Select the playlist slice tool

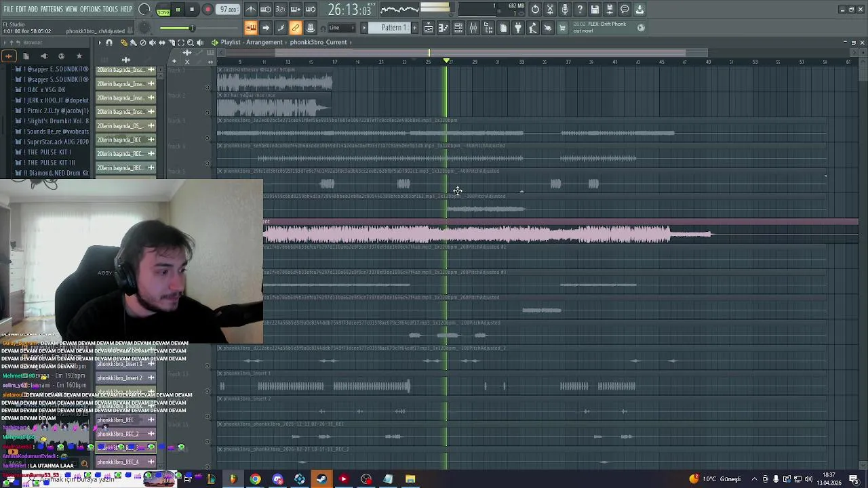(171, 43)
